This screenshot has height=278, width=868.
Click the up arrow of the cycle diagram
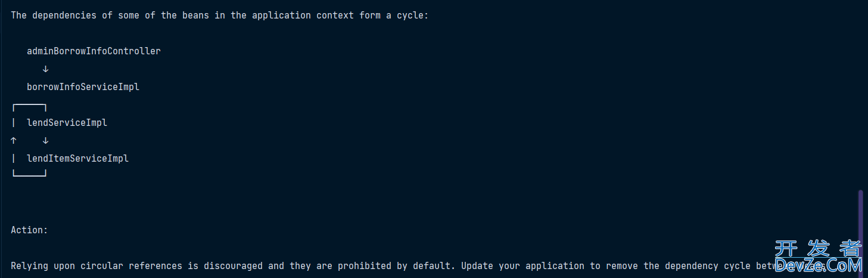coord(13,141)
